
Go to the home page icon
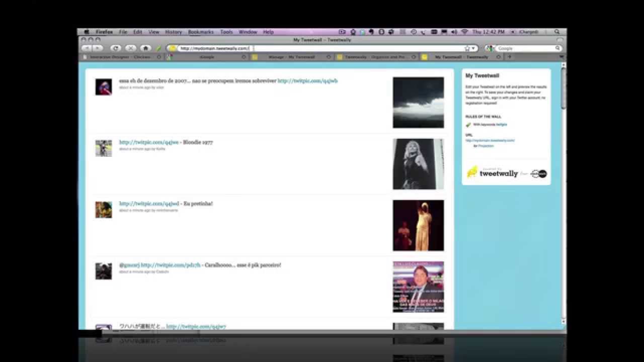click(x=145, y=48)
